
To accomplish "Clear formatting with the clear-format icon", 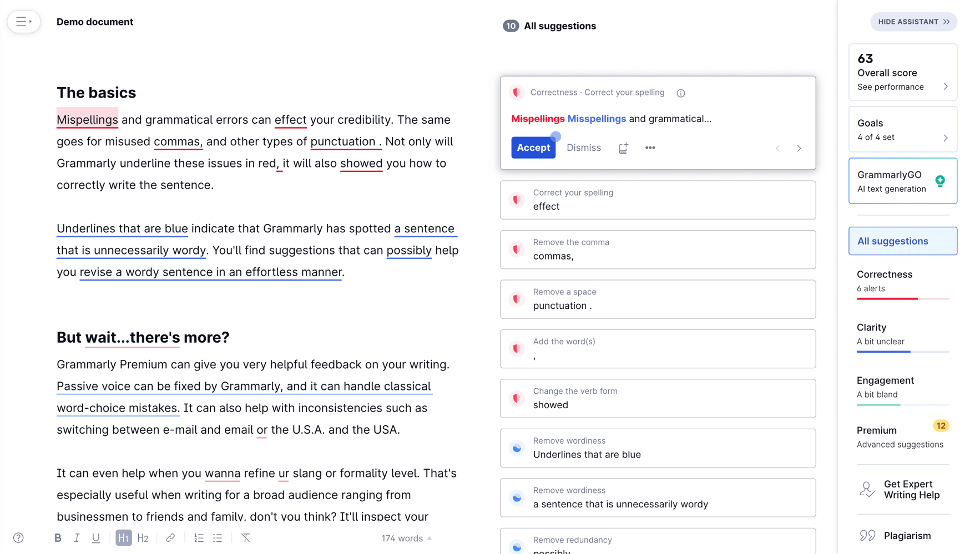I will pos(245,537).
